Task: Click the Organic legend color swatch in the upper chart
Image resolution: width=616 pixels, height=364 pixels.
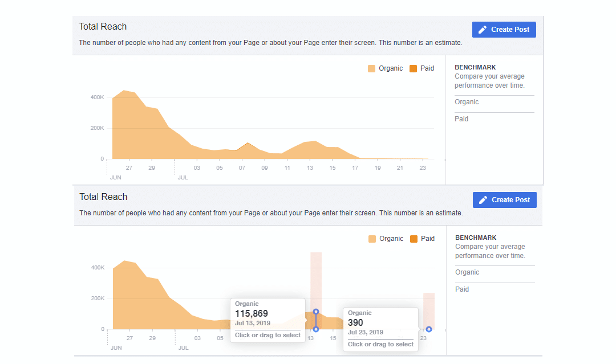Action: (x=372, y=68)
